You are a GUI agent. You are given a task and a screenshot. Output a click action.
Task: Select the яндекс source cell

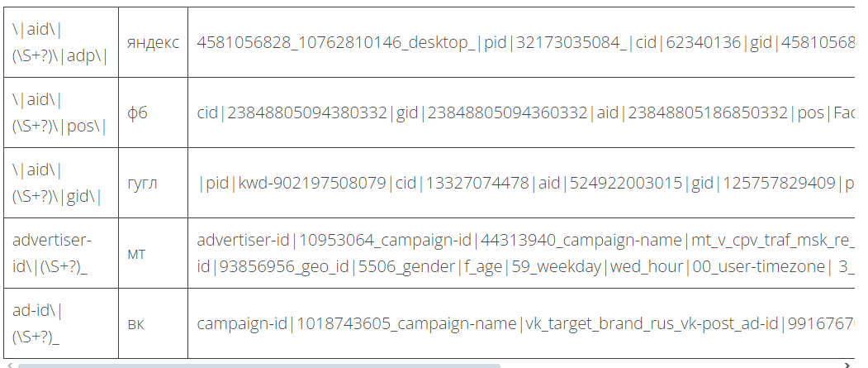pyautogui.click(x=153, y=43)
